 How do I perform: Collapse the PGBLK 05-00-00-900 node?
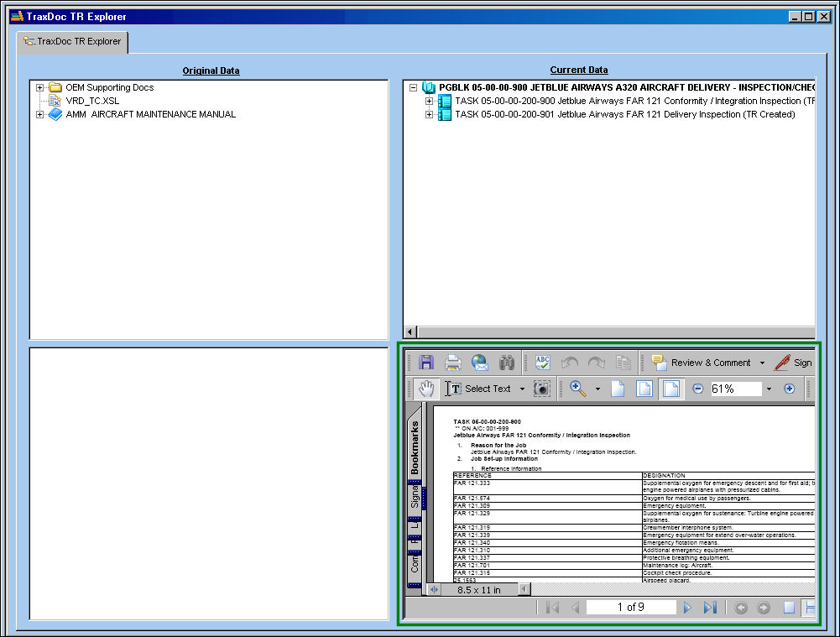[x=413, y=87]
